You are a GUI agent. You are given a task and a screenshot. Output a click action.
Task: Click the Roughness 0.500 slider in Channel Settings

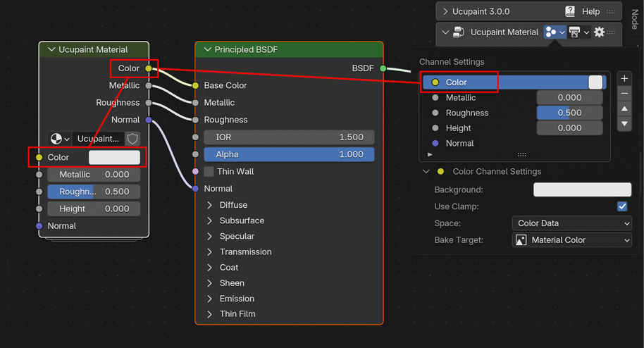[x=569, y=113]
